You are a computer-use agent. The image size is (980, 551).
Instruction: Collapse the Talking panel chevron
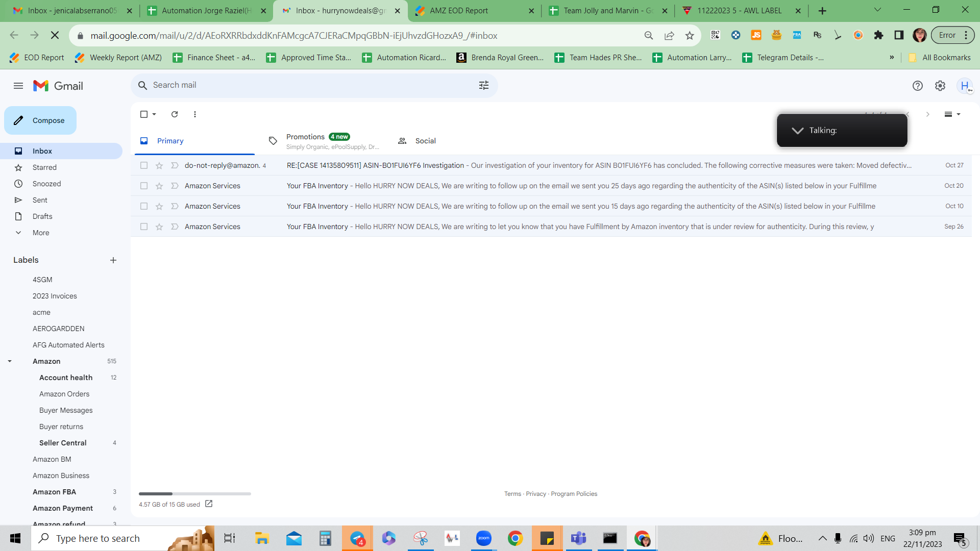(x=797, y=131)
